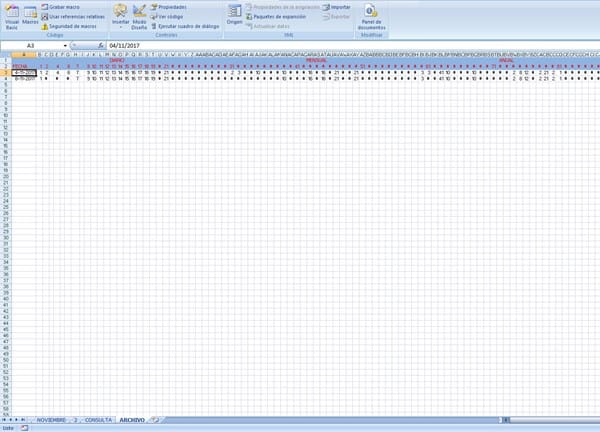Select the MENSUAL header label

click(x=316, y=60)
